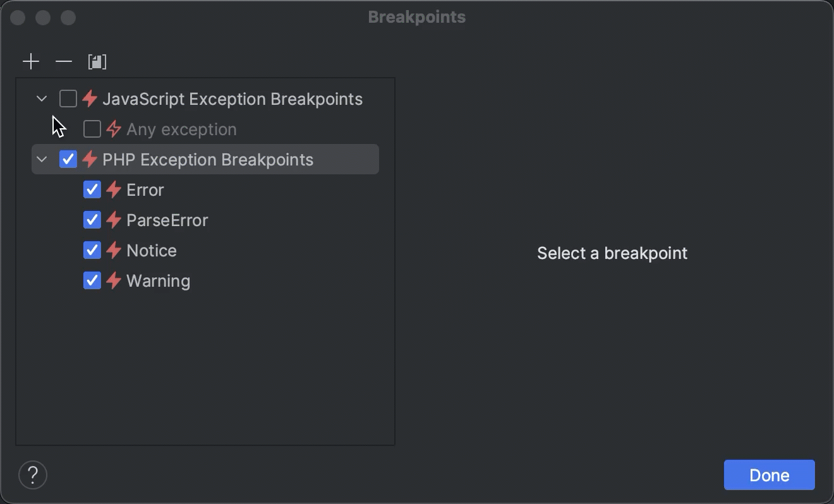
Task: Open help via the question mark button
Action: coord(33,475)
